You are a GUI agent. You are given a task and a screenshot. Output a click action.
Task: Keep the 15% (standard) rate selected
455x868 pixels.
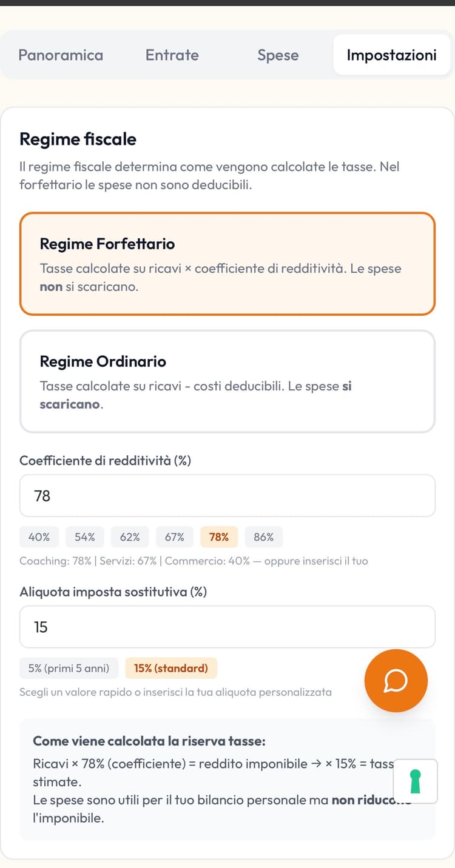coord(171,668)
